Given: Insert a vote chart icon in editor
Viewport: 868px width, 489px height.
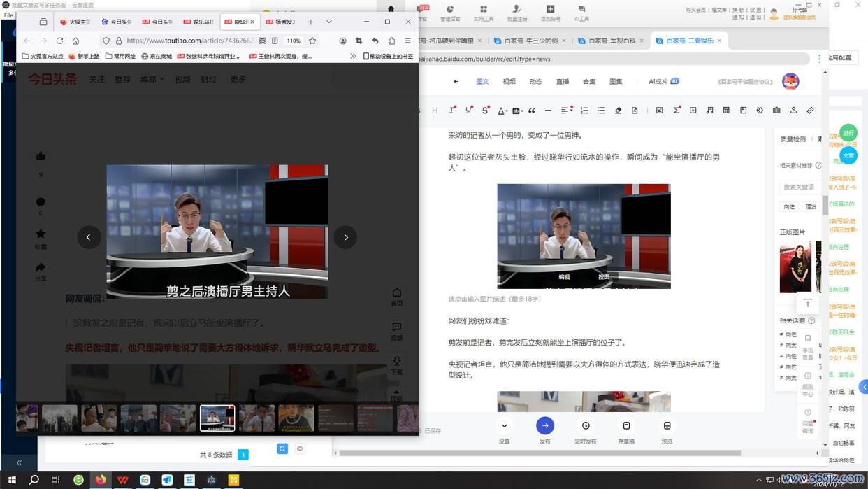Looking at the screenshot, I should (x=776, y=111).
